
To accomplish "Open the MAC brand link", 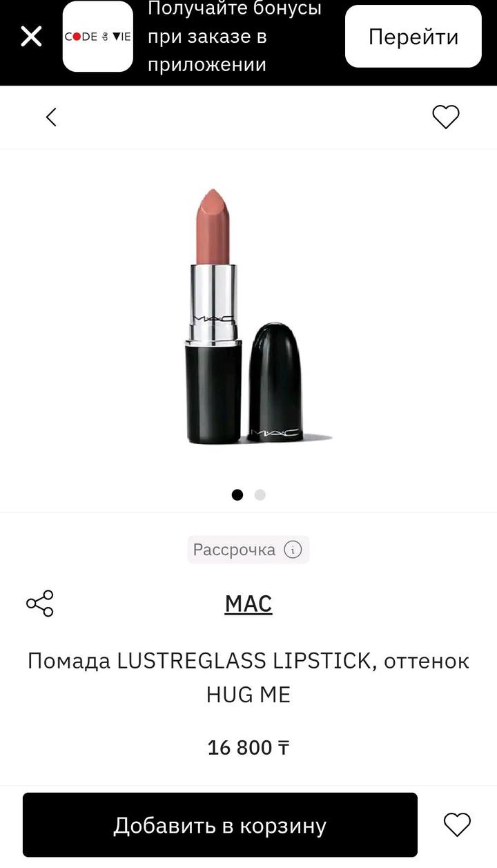I will click(248, 604).
